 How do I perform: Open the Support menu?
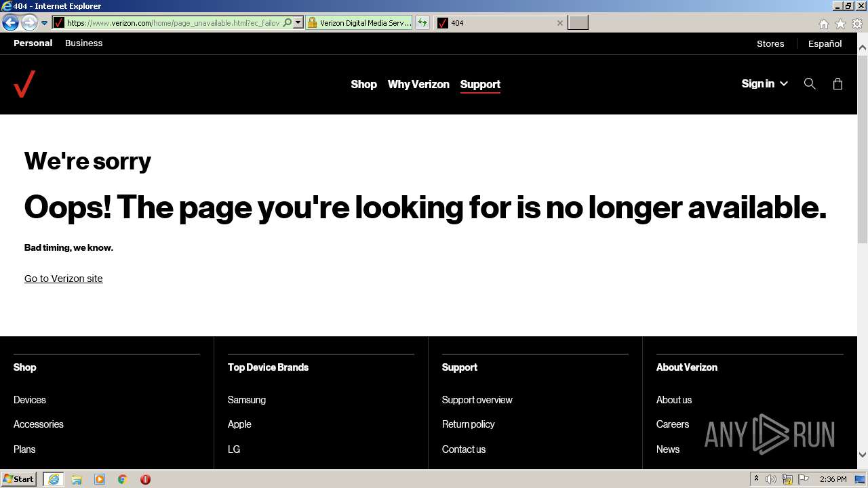480,84
